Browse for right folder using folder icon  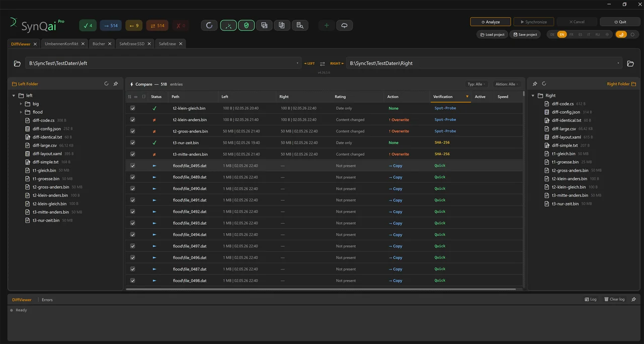(630, 63)
